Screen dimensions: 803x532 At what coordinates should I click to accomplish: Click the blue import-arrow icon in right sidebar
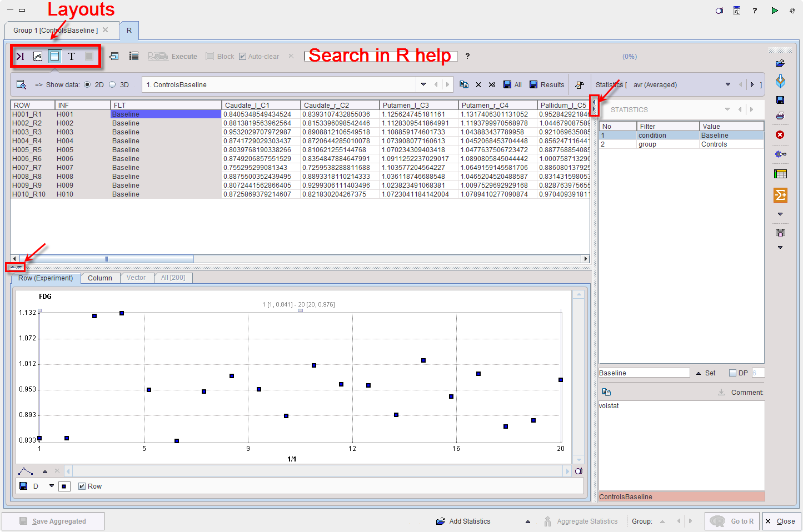[x=780, y=81]
